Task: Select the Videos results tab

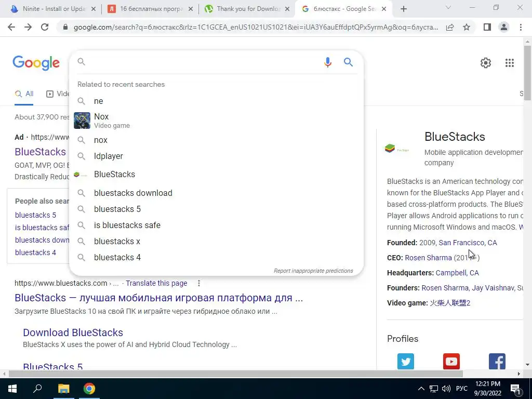Action: [58, 94]
